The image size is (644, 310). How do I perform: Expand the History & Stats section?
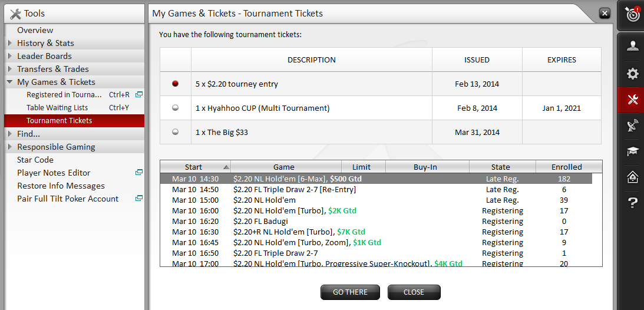coord(10,43)
